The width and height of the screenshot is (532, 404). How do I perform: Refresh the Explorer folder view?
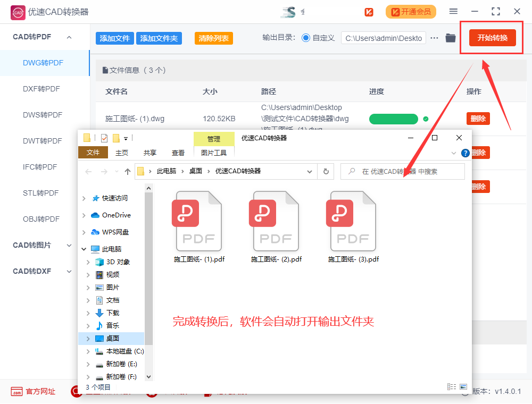[x=326, y=172]
